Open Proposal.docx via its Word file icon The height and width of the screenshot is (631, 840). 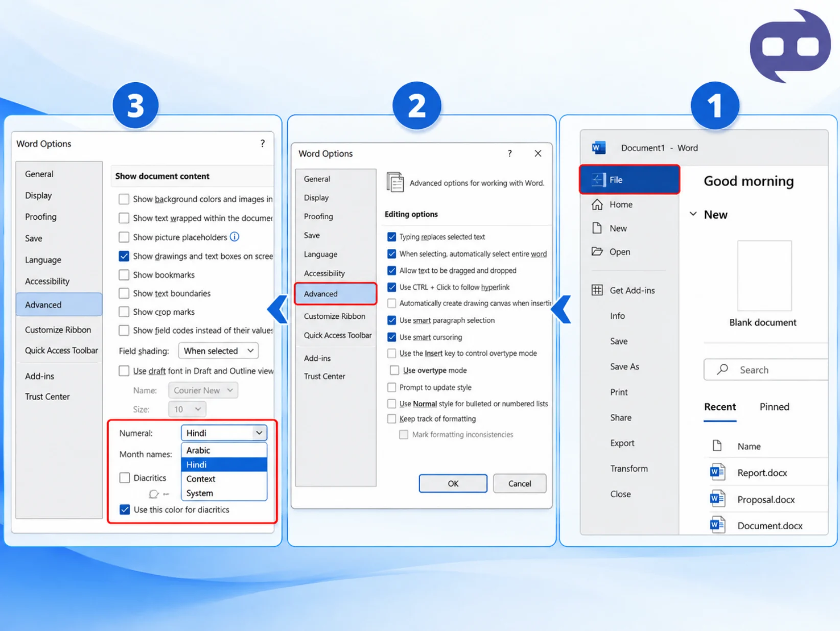[x=717, y=499]
